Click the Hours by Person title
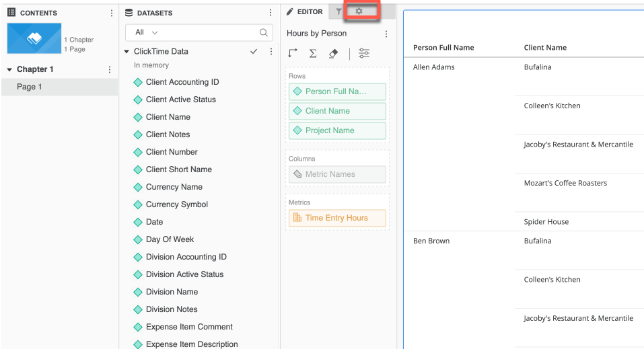Viewport: 644px width, 349px height. [316, 33]
